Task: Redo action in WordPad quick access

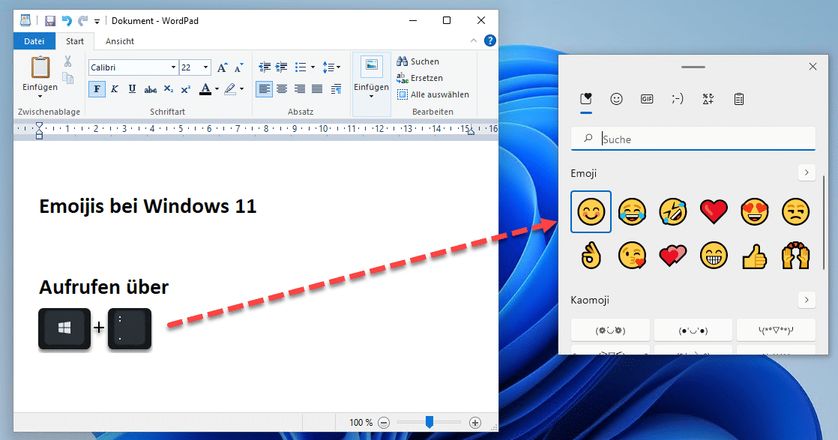Action: tap(82, 21)
